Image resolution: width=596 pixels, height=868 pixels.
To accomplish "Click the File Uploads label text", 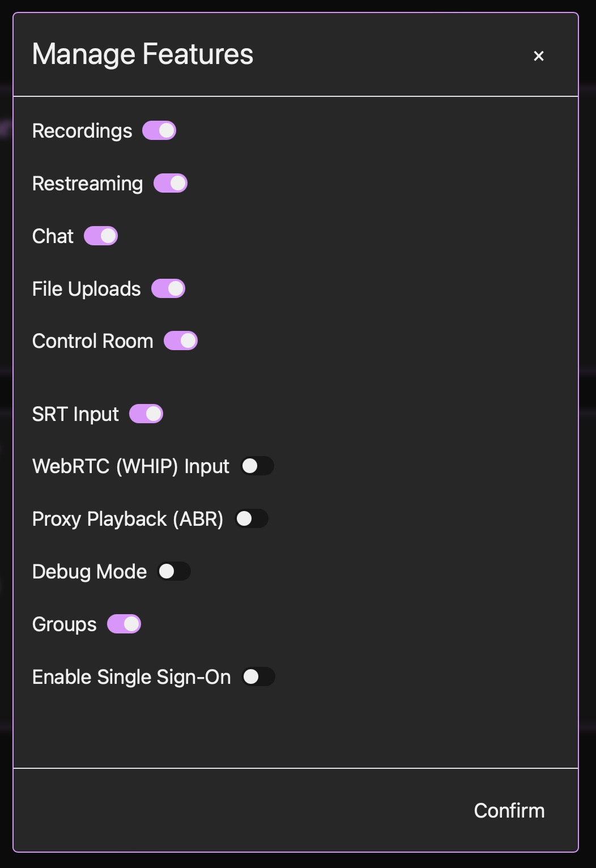I will coord(87,289).
